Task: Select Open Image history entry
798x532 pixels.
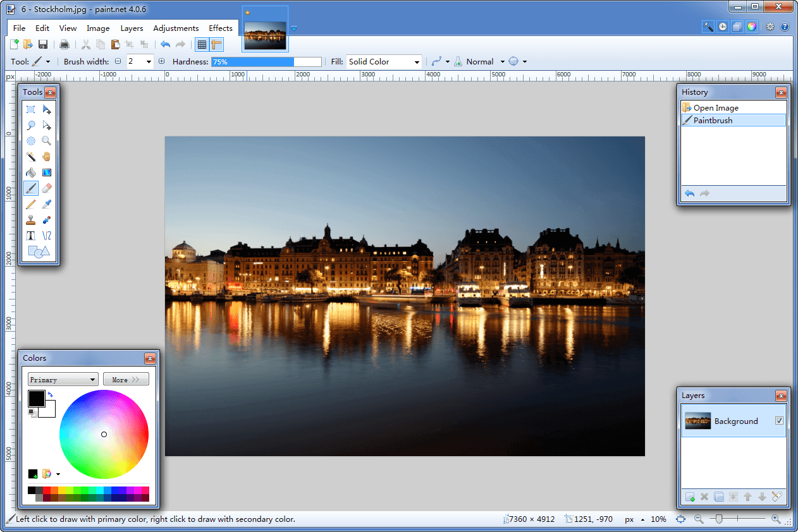Action: pyautogui.click(x=716, y=108)
